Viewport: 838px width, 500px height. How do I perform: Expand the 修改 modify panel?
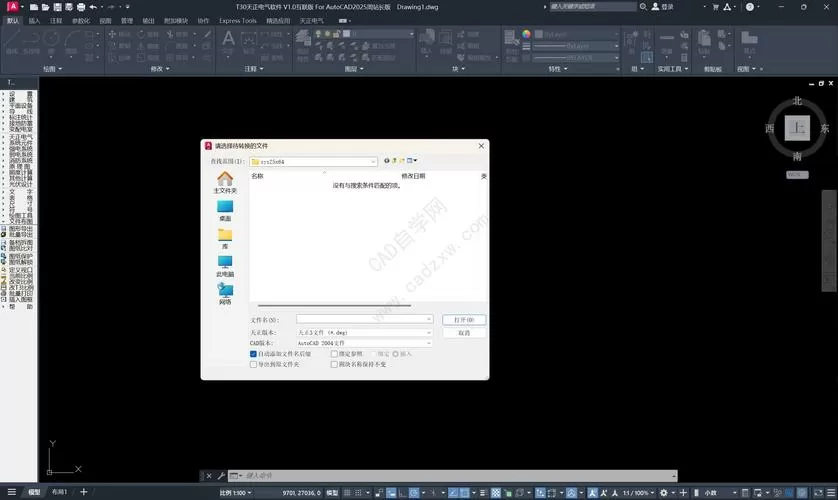click(160, 69)
